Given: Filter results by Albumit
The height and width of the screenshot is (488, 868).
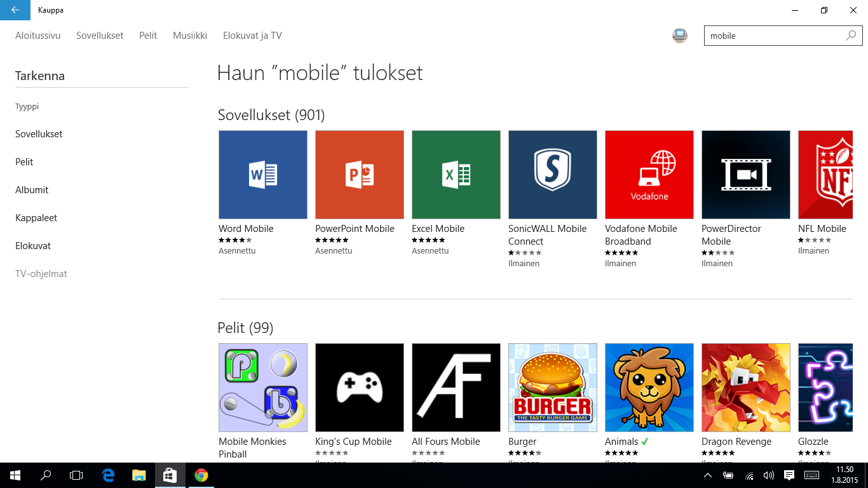Looking at the screenshot, I should [x=32, y=190].
